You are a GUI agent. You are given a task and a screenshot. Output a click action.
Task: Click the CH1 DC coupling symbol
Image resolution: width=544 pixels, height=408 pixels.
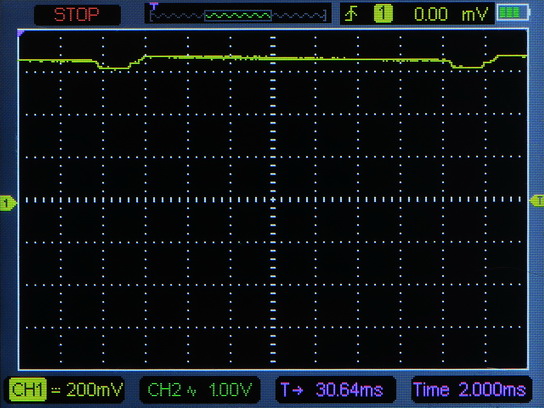click(56, 390)
